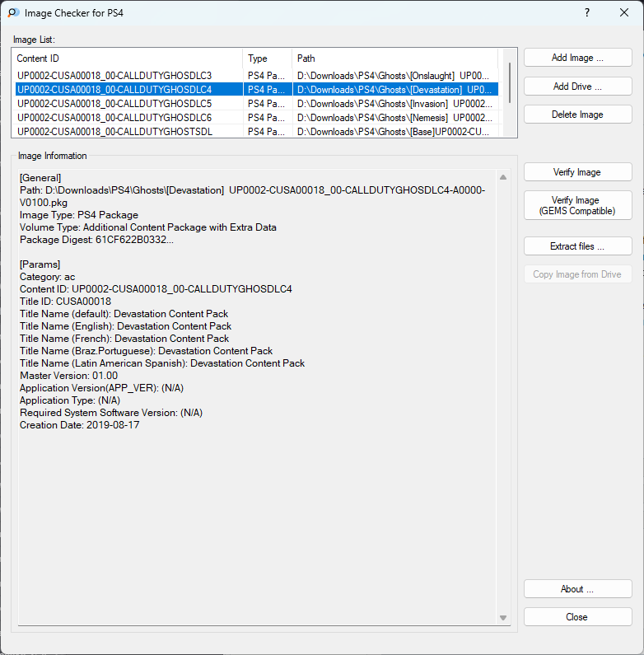Click the Title Name (Braz.Portuguese) line
The height and width of the screenshot is (655, 644).
pos(146,351)
